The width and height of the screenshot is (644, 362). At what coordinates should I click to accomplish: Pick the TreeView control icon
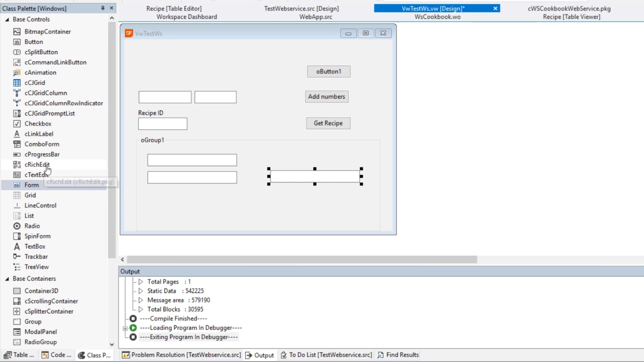click(17, 267)
